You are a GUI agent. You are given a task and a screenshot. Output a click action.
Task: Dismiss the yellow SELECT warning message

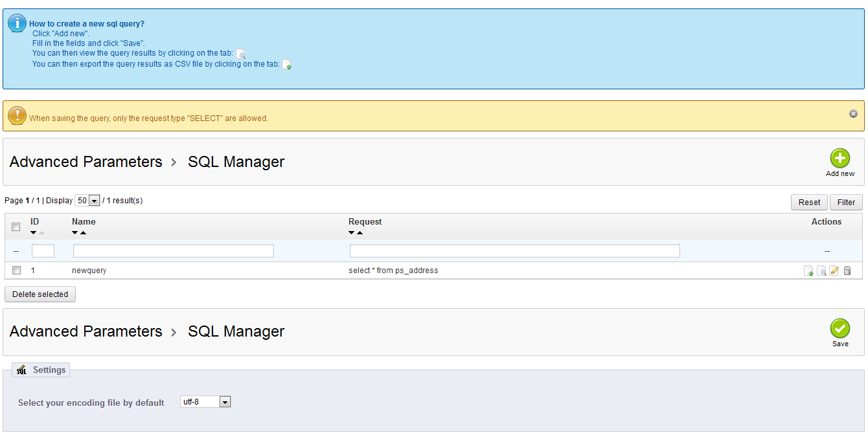click(x=853, y=114)
